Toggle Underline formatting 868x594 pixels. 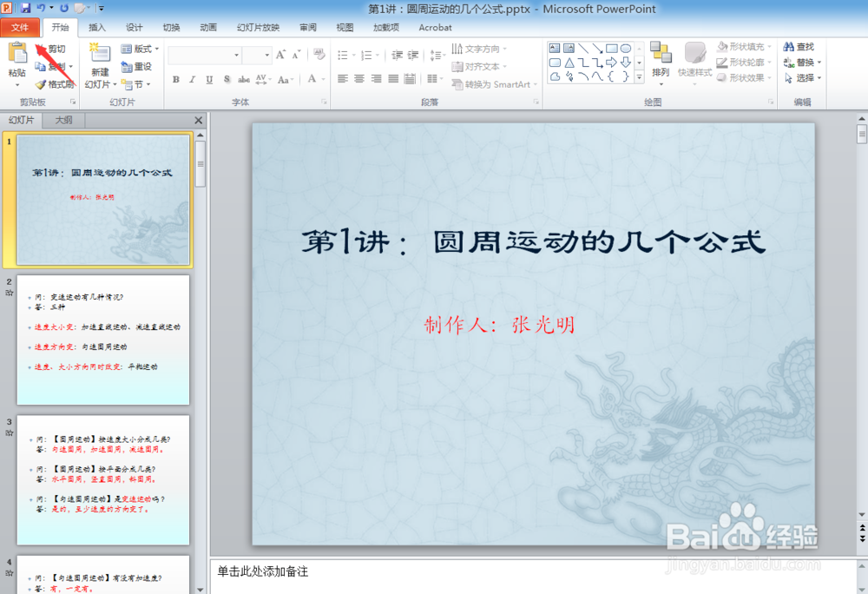tap(209, 79)
